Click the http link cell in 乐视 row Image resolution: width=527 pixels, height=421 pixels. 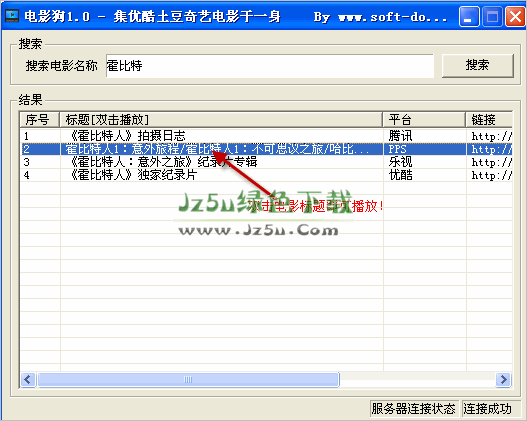(x=491, y=162)
